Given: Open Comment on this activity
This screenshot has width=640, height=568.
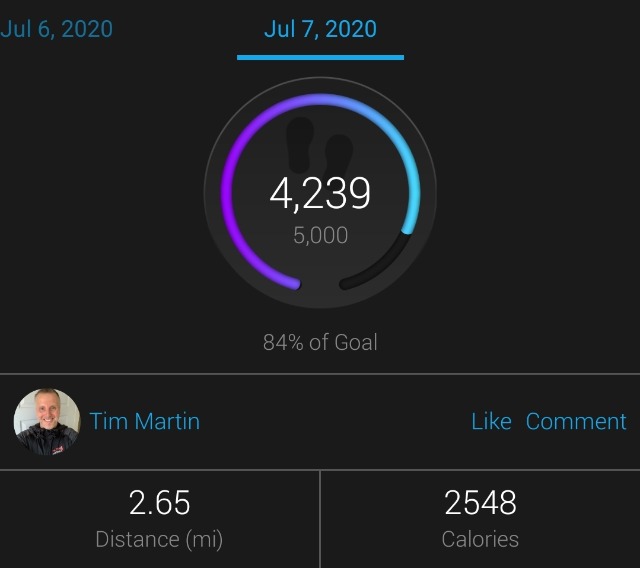Looking at the screenshot, I should click(576, 421).
